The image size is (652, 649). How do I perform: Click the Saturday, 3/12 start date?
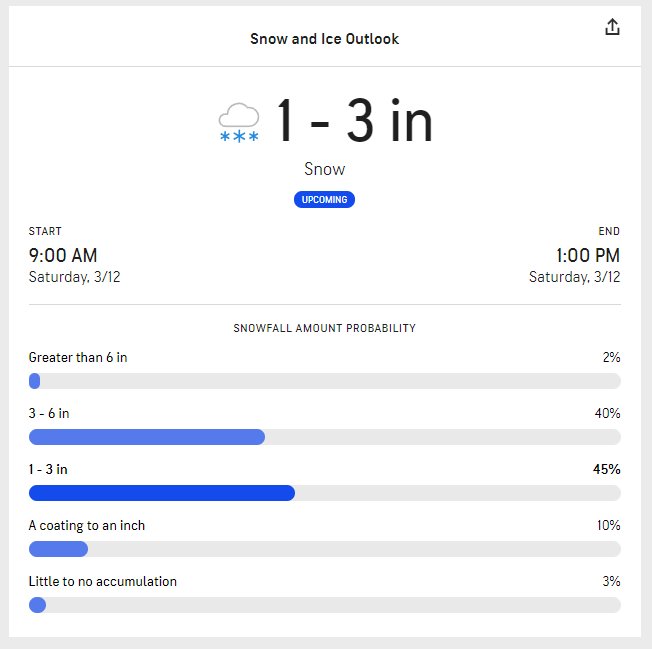74,277
